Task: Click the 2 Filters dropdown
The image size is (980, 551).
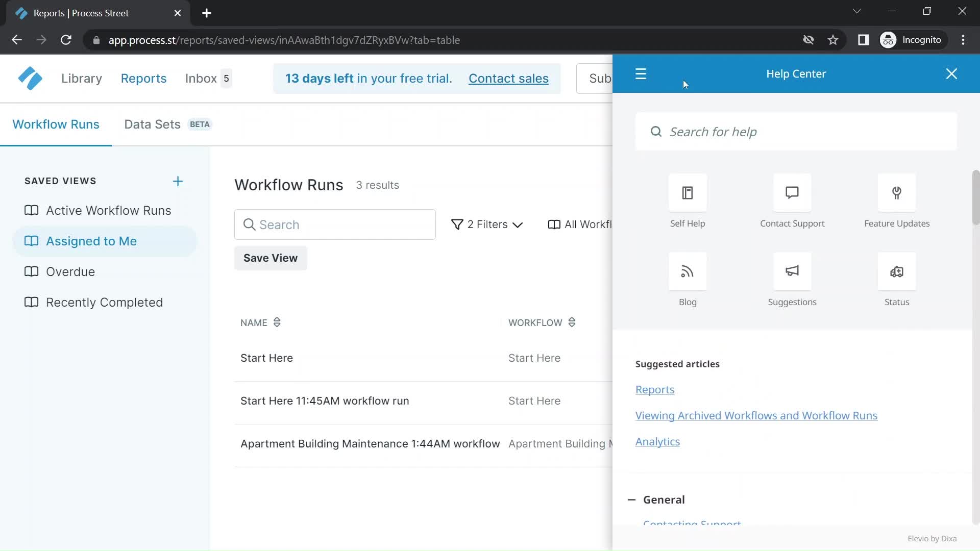Action: point(486,224)
